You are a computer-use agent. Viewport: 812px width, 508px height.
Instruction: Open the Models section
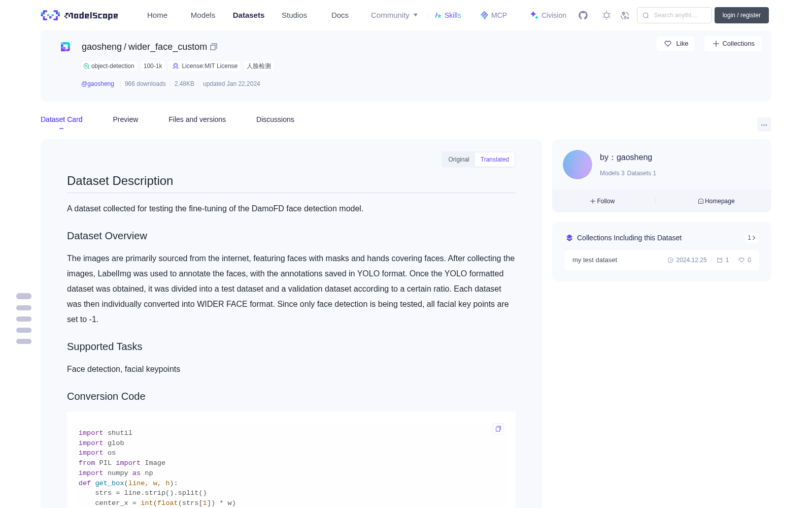(x=203, y=15)
